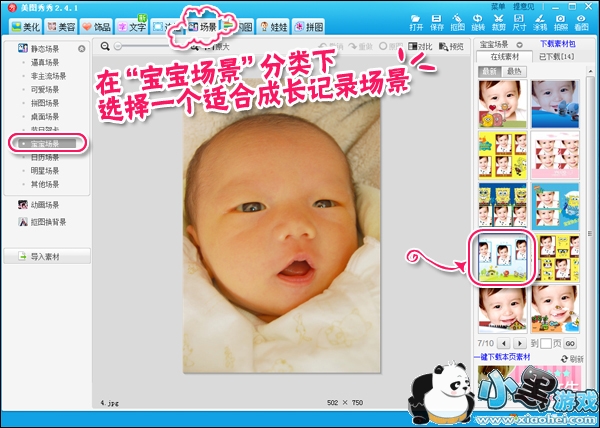Select the baby with house scene thumbnail
This screenshot has width=600, height=428.
pos(502,309)
